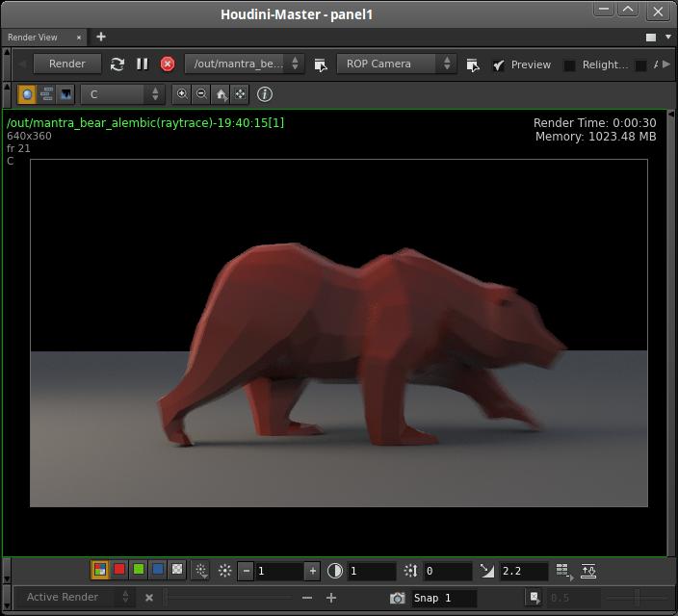Image resolution: width=678 pixels, height=616 pixels.
Task: Switch to the Render View tab
Action: pyautogui.click(x=34, y=37)
